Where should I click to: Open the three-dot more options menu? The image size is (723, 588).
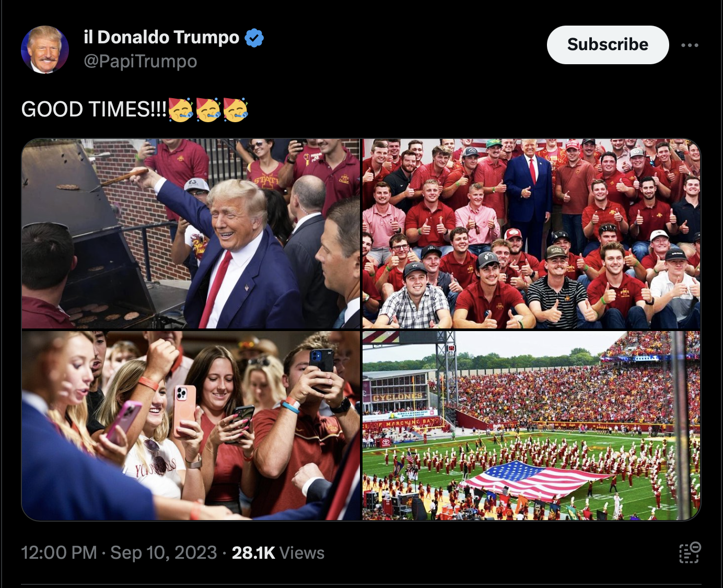coord(690,45)
